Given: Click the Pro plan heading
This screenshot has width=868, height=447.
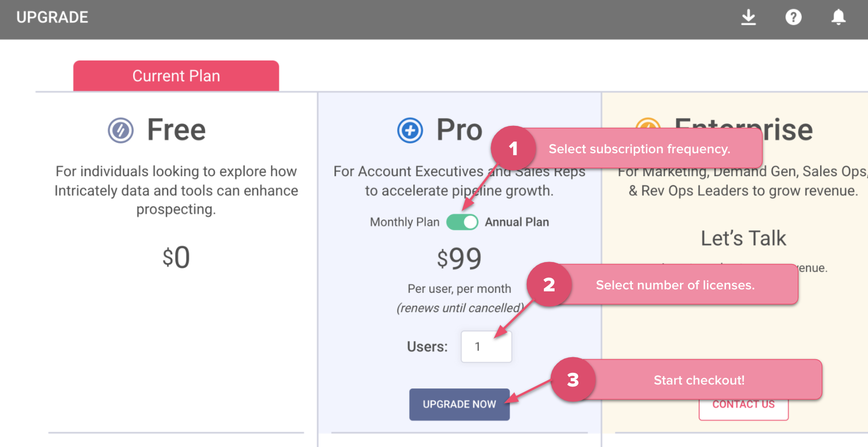Looking at the screenshot, I should point(459,130).
